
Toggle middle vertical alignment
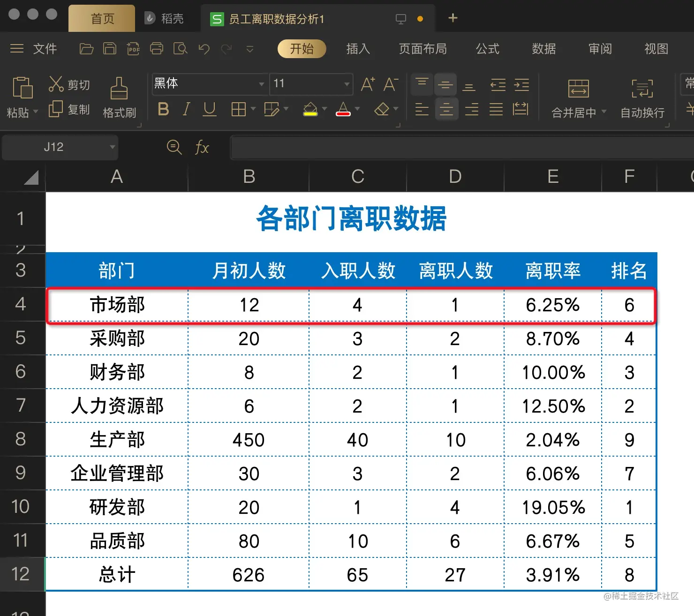tap(445, 85)
